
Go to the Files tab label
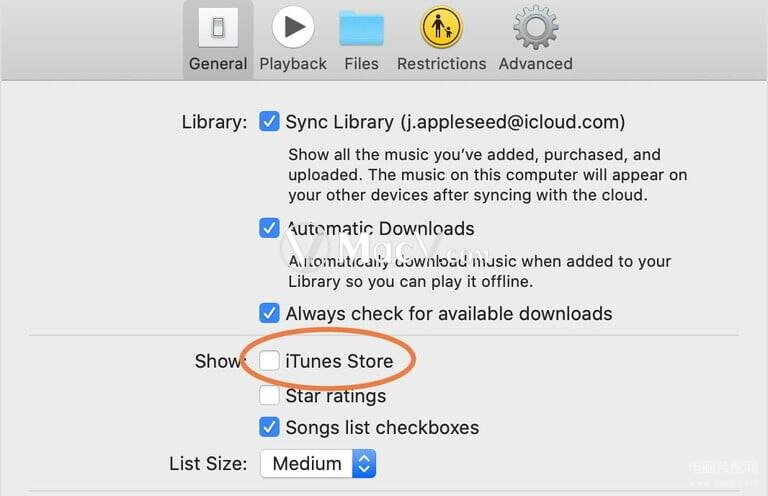(x=361, y=64)
